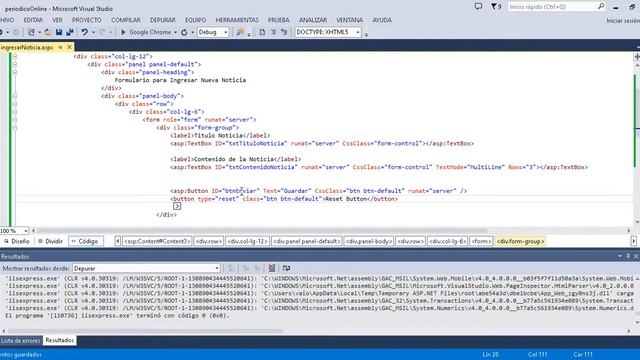
Task: Click the find-in-files toolbar icon
Action: click(240, 32)
